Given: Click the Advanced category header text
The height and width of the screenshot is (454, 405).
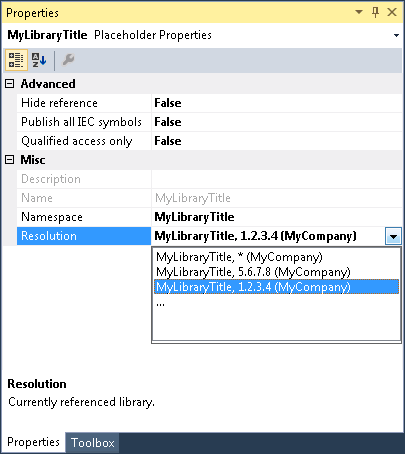Looking at the screenshot, I should [x=48, y=84].
